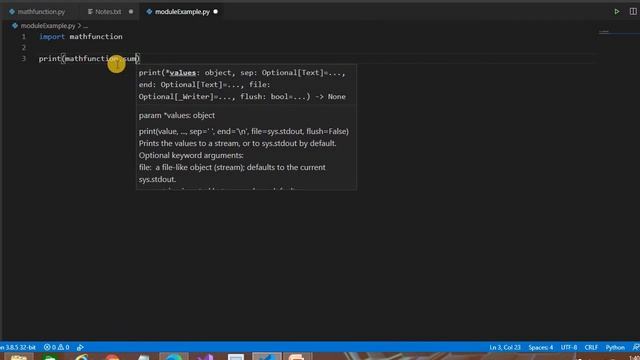Image resolution: width=640 pixels, height=360 pixels.
Task: Click 'param *values: object' in tooltip
Action: (x=177, y=116)
